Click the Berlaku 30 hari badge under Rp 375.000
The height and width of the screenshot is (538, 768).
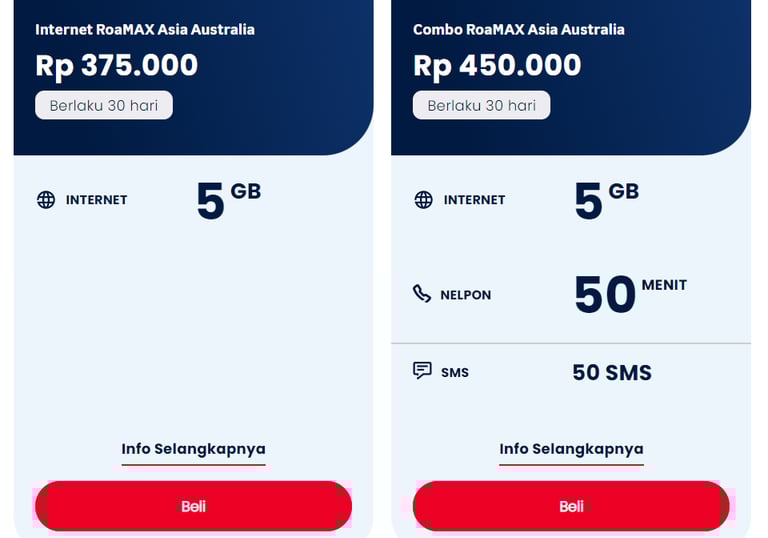coord(104,105)
